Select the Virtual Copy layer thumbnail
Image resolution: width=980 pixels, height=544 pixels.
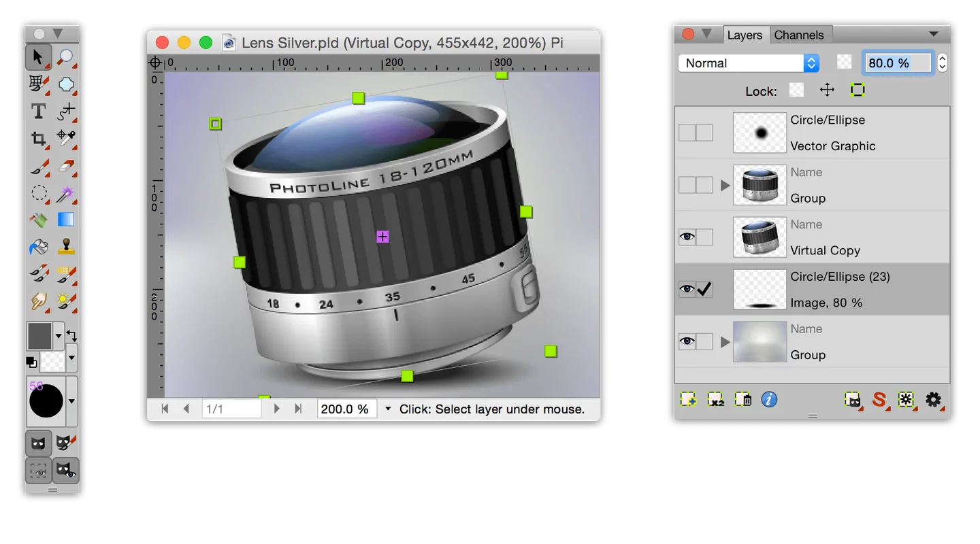759,237
